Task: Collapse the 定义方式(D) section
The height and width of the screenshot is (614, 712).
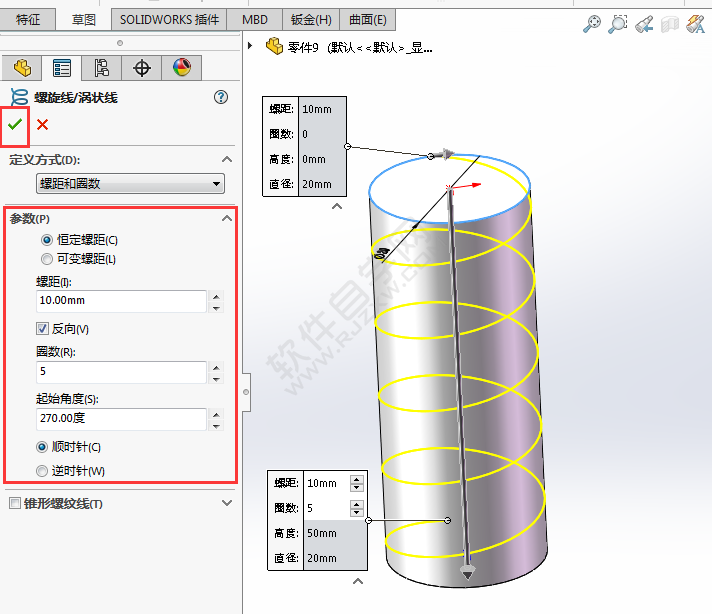Action: [227, 159]
